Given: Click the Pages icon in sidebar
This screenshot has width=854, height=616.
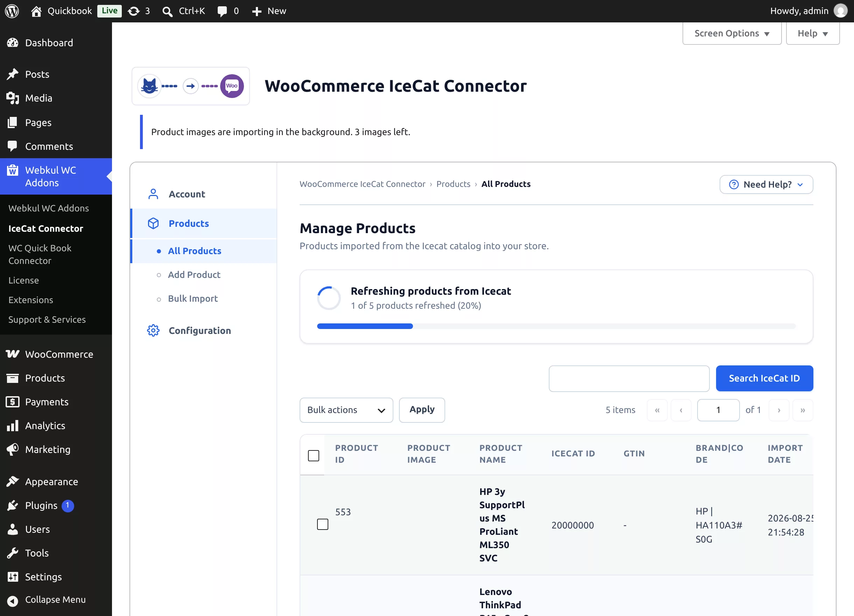Looking at the screenshot, I should pyautogui.click(x=13, y=122).
